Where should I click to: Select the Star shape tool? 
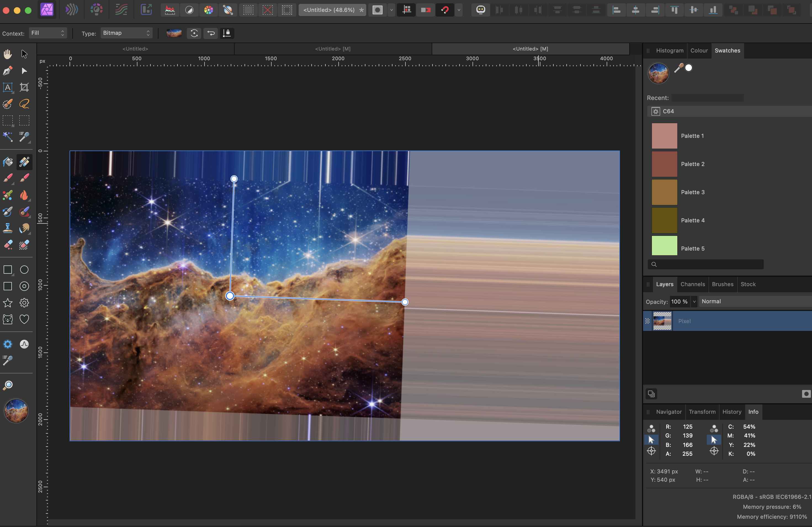tap(7, 303)
